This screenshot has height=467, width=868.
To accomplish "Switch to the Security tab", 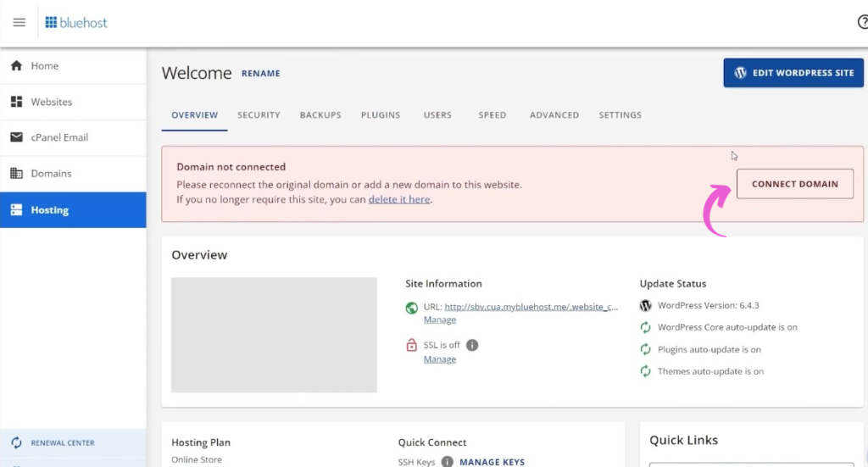I will coord(259,115).
